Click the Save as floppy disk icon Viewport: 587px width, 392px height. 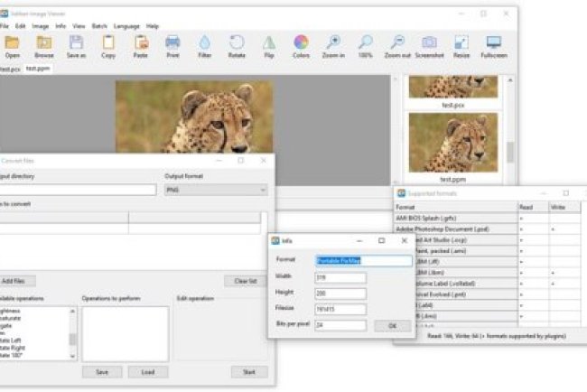point(76,43)
